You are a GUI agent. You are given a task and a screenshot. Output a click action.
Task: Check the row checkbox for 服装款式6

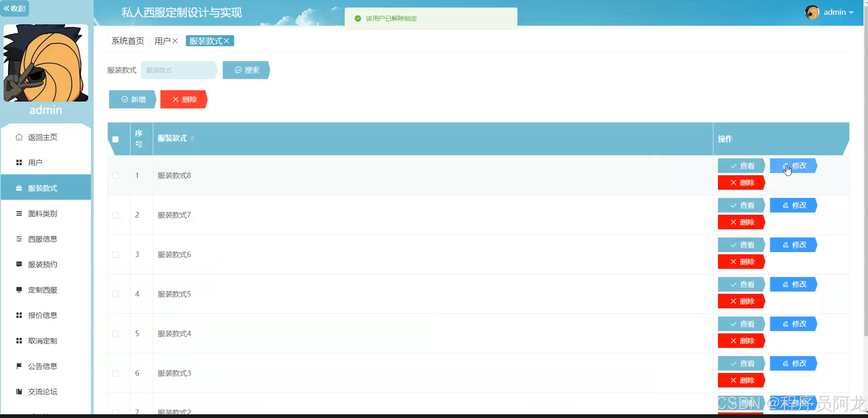115,254
